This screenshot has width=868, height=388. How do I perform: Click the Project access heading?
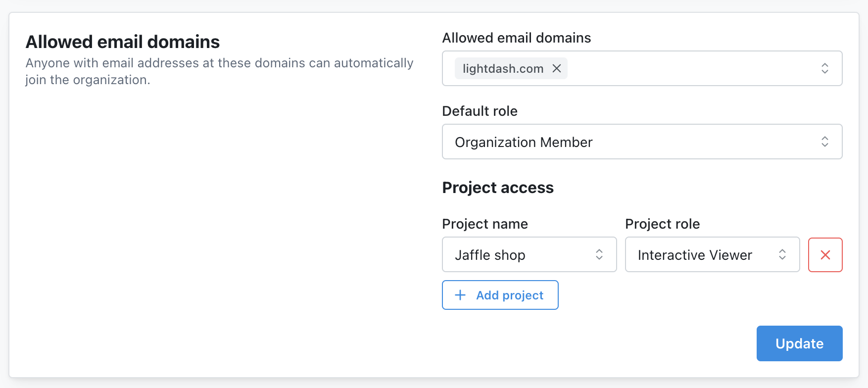[x=498, y=188]
